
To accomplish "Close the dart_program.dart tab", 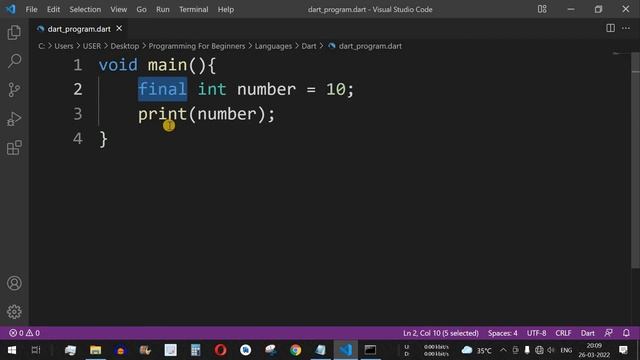I will tap(119, 29).
